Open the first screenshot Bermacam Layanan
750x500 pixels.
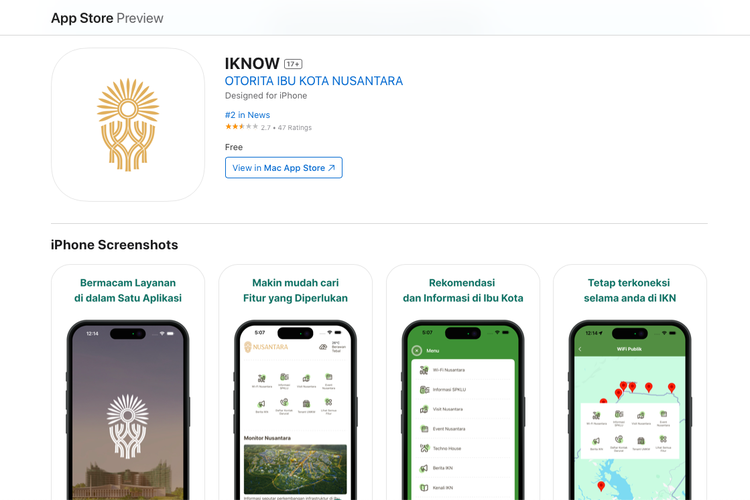pyautogui.click(x=128, y=383)
